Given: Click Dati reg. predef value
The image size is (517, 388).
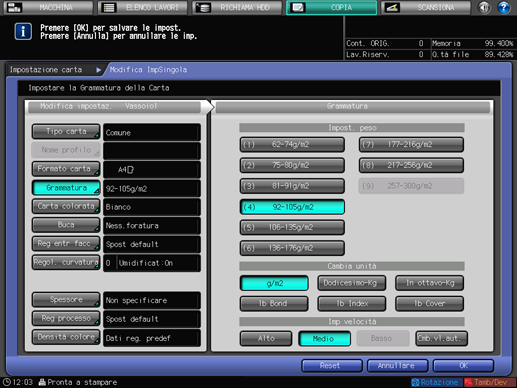Looking at the screenshot, I should (152, 338).
